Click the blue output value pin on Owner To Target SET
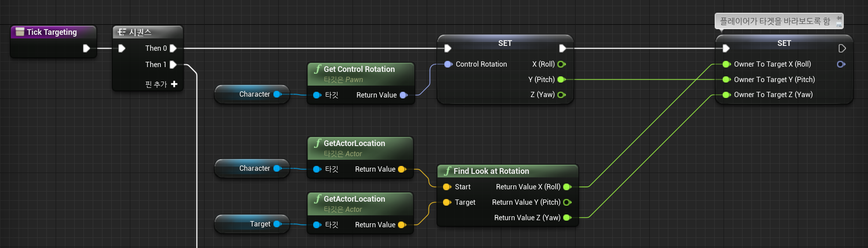Viewport: 868px width, 248px height. pos(841,64)
